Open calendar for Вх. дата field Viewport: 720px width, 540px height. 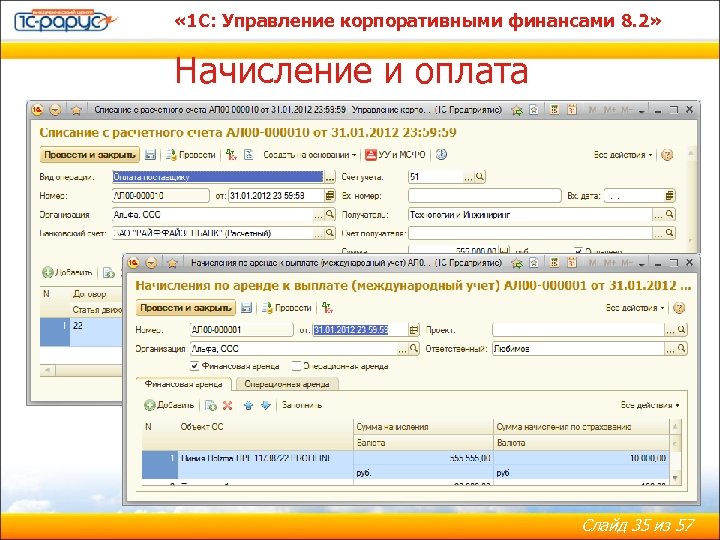[x=669, y=196]
